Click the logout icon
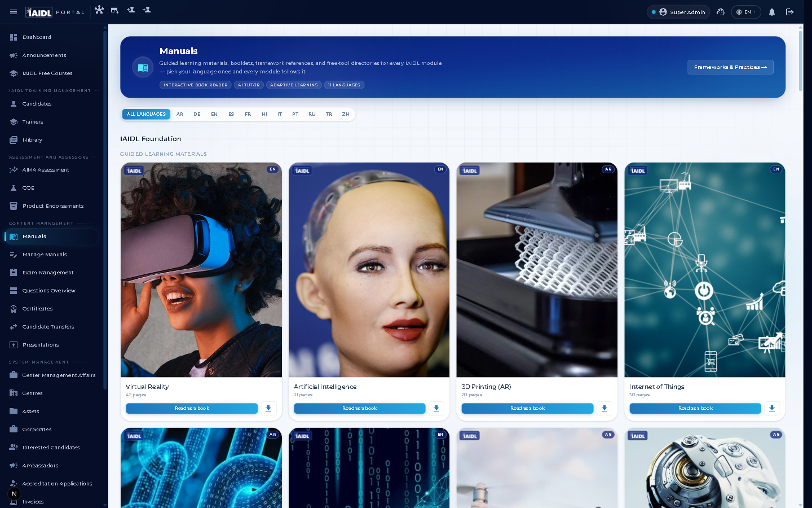The height and width of the screenshot is (508, 812). click(x=790, y=12)
